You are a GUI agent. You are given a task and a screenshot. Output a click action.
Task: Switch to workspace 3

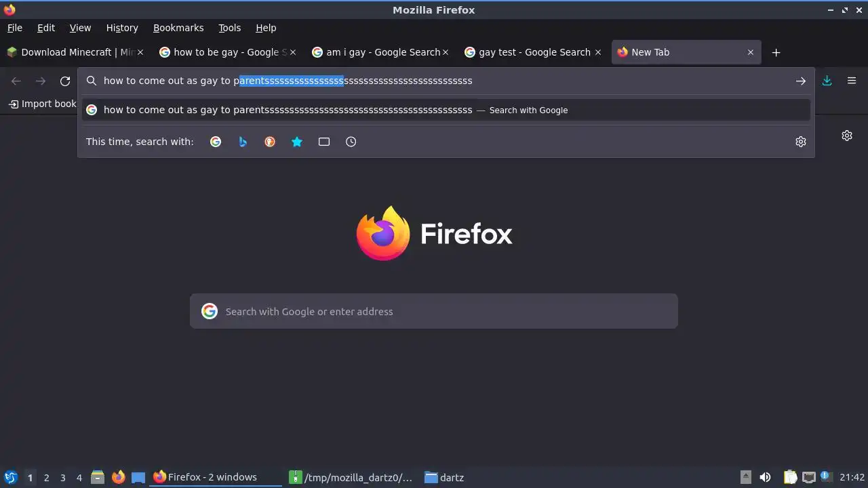point(62,477)
